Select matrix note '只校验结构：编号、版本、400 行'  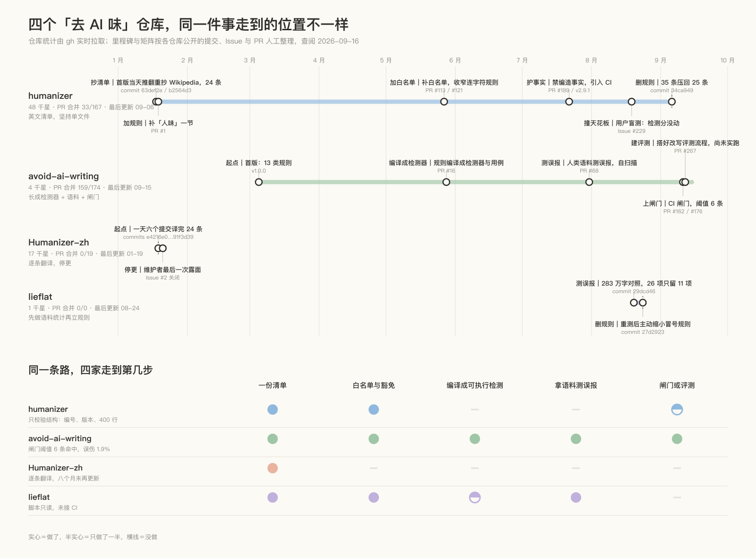pyautogui.click(x=73, y=420)
